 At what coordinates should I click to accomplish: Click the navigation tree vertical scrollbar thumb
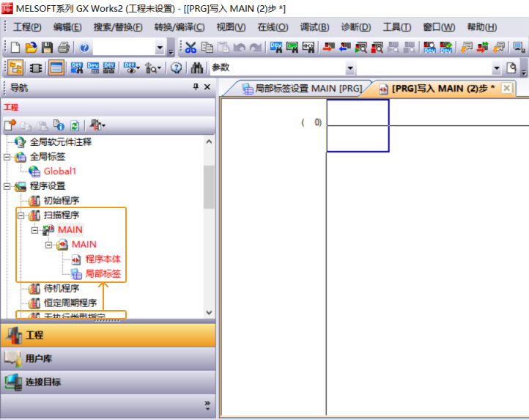209,186
